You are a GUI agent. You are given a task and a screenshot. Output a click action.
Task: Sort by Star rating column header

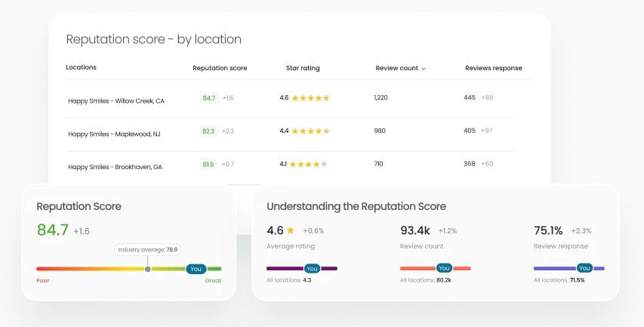coord(303,68)
